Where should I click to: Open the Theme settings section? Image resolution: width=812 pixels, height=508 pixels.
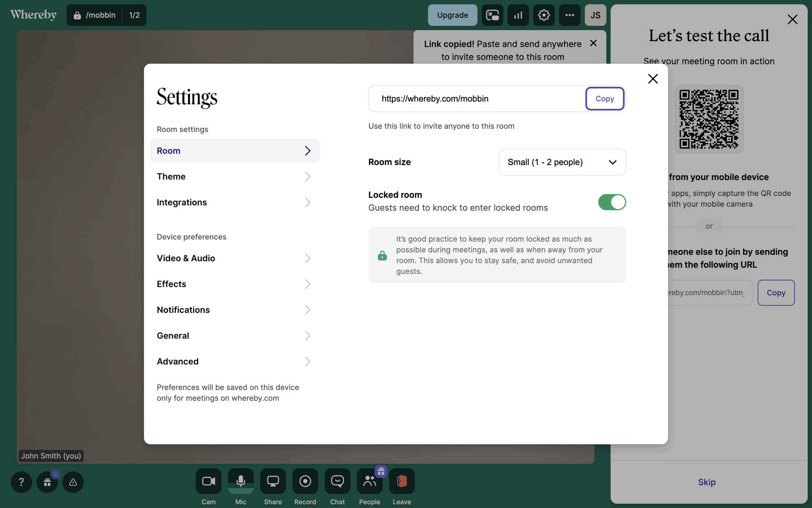point(235,177)
